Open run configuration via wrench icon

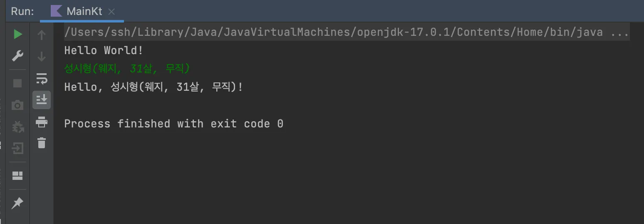pos(17,56)
